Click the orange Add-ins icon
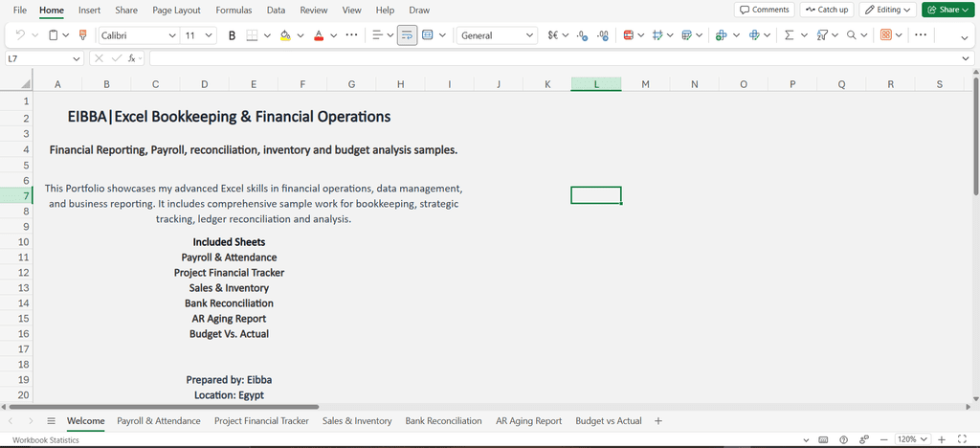Screen dimensions: 980x448 point(885,35)
